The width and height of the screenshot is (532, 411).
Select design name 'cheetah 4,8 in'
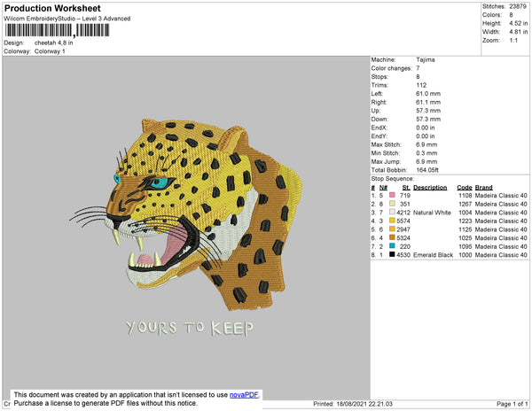pyautogui.click(x=53, y=43)
